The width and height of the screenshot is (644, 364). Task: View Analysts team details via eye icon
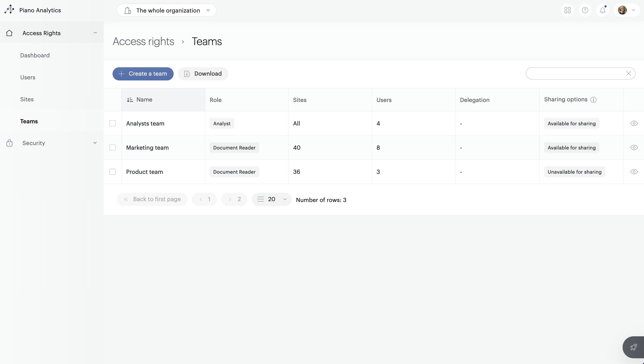[x=634, y=124]
